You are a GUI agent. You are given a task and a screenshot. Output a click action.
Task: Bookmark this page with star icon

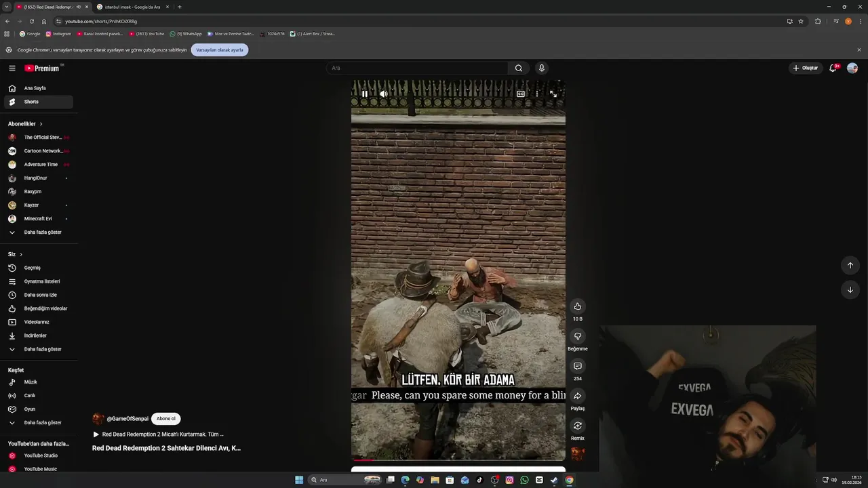(801, 21)
